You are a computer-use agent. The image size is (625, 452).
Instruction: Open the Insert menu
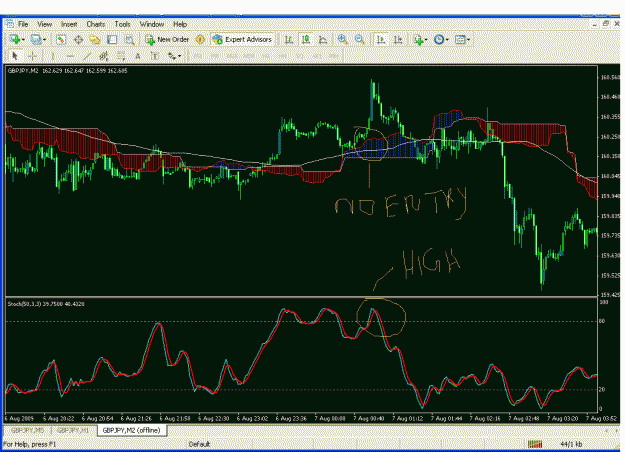69,24
